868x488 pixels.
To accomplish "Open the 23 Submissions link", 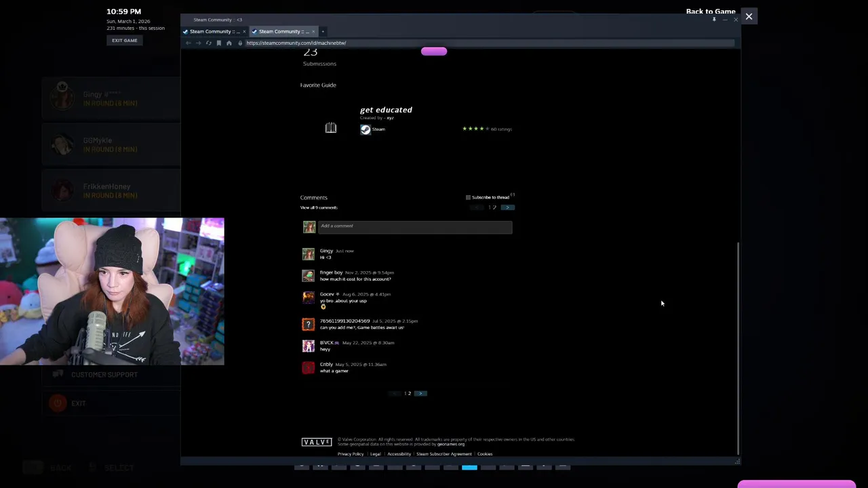I will click(319, 58).
